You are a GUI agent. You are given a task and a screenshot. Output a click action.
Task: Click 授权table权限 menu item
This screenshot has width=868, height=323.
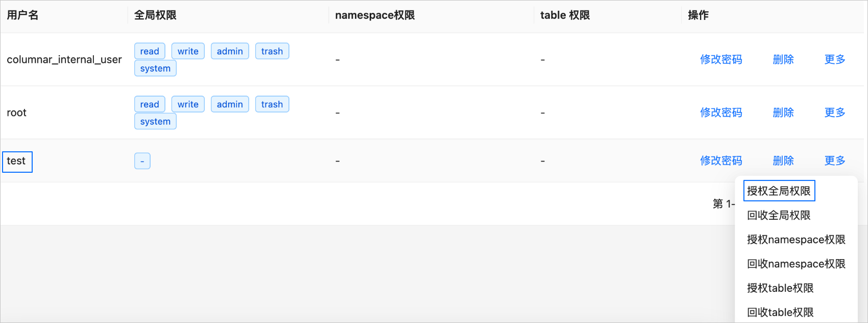(780, 288)
